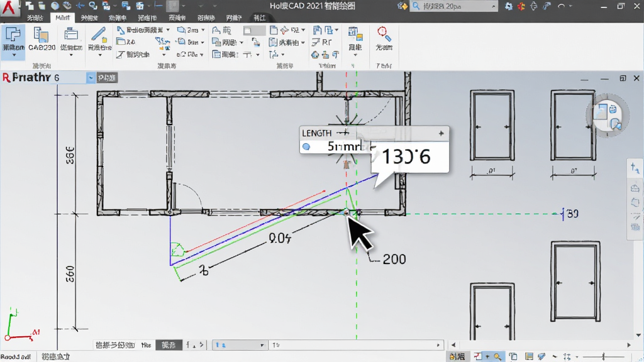Image resolution: width=644 pixels, height=362 pixels.
Task: Click the grey button beside Fmathr 6 title
Action: pos(107,77)
